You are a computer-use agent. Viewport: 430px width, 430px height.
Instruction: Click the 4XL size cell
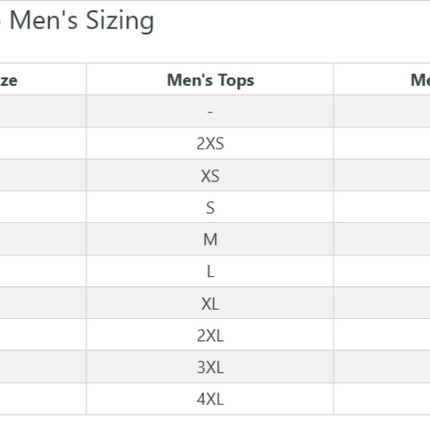tap(210, 399)
